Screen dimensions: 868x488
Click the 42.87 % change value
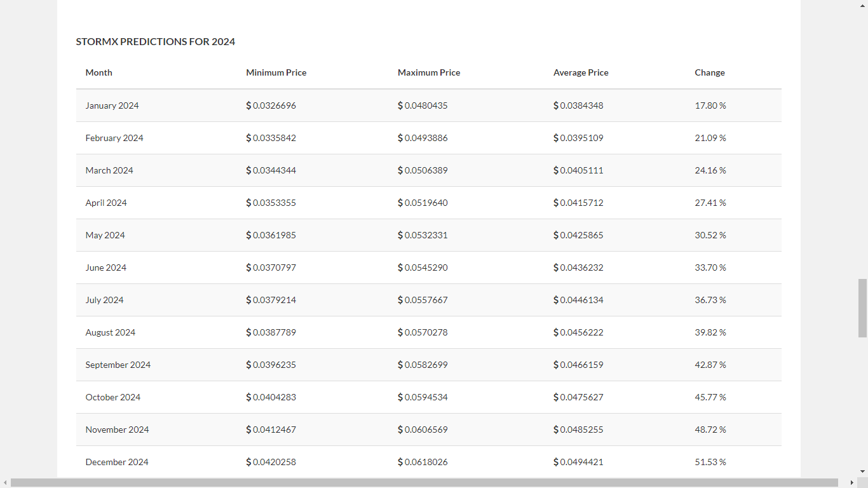710,365
